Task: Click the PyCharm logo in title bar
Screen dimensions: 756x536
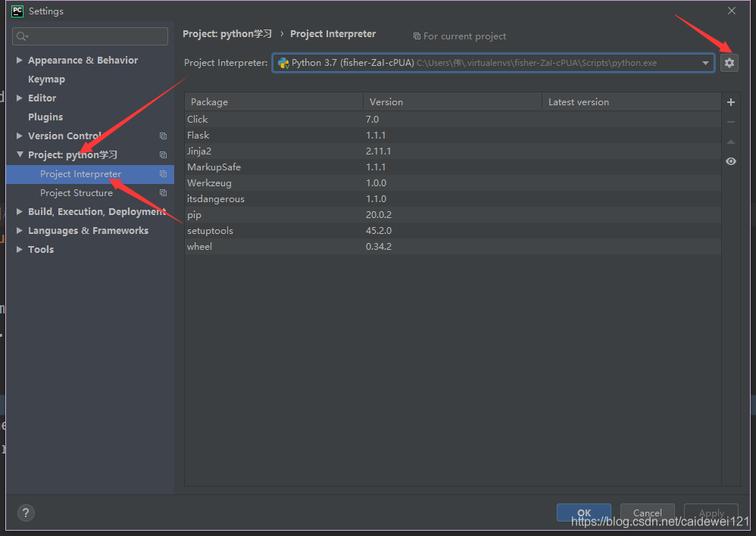Action: (17, 11)
